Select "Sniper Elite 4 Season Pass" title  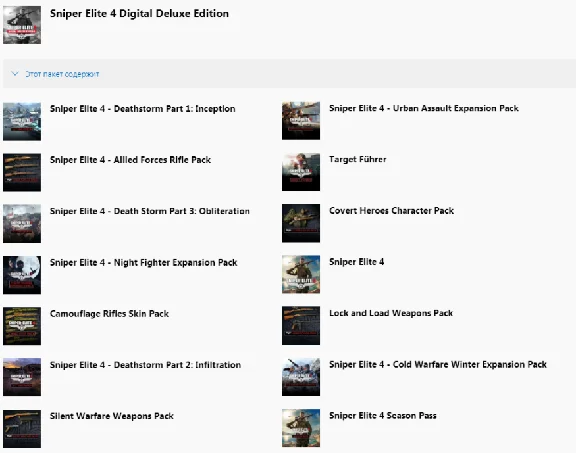click(x=382, y=416)
